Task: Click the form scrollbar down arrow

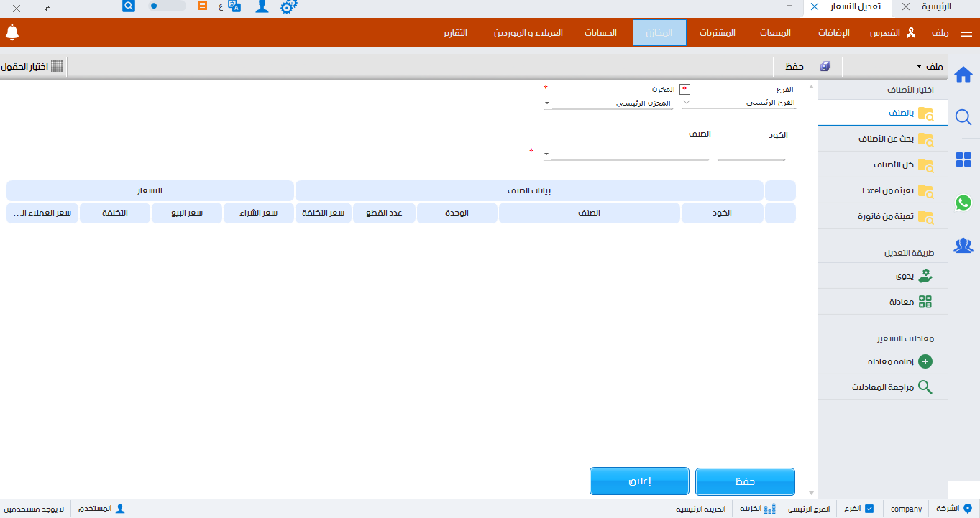Action: point(812,493)
